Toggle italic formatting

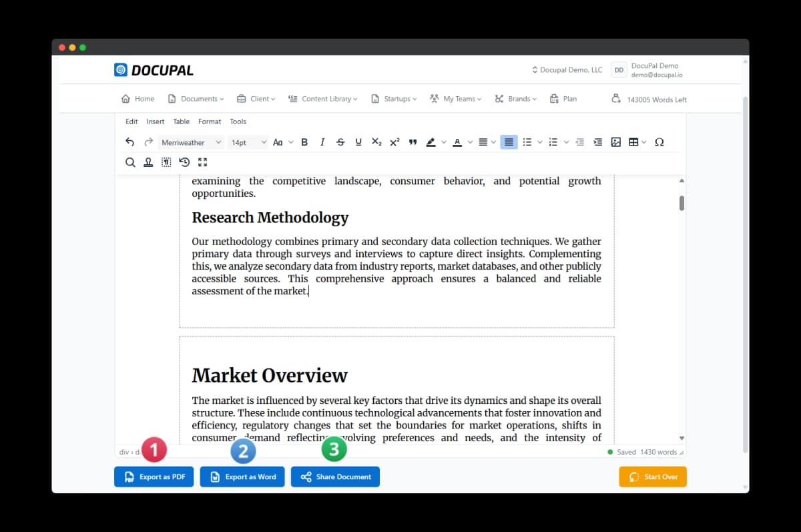tap(322, 142)
